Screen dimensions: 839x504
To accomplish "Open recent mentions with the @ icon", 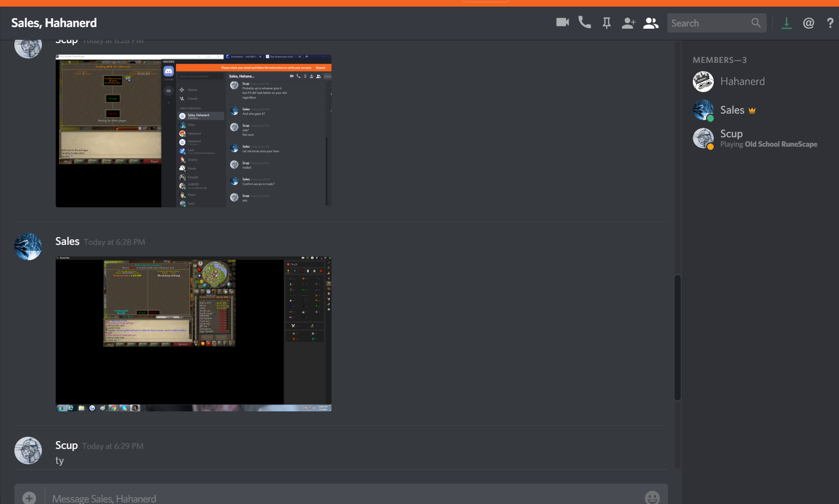I will click(x=809, y=23).
